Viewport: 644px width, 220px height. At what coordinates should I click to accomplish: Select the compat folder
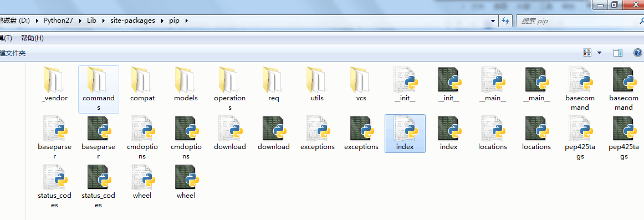point(142,84)
